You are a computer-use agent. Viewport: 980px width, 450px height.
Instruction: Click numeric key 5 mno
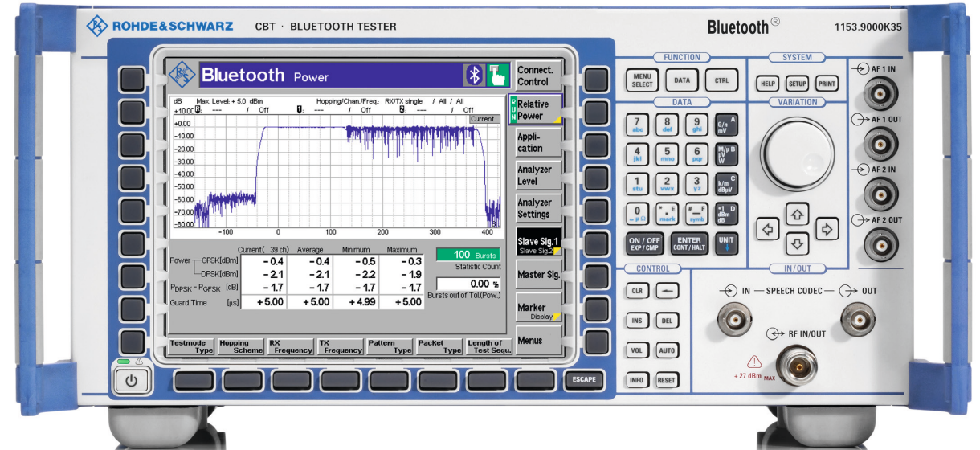pyautogui.click(x=667, y=153)
